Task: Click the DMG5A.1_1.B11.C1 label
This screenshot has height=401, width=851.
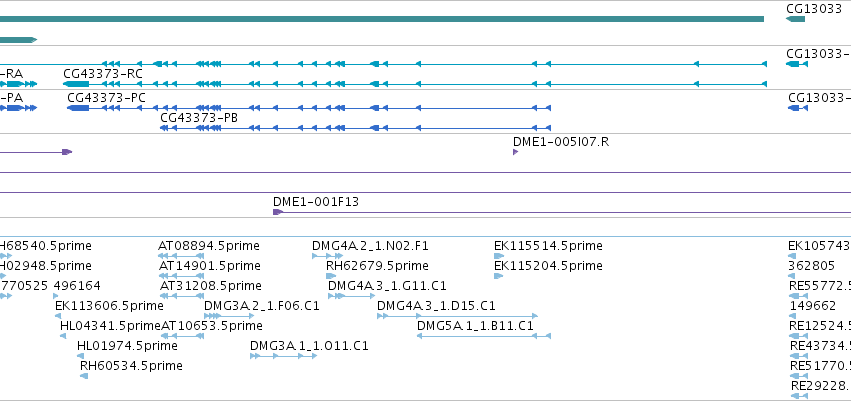Action: 475,326
